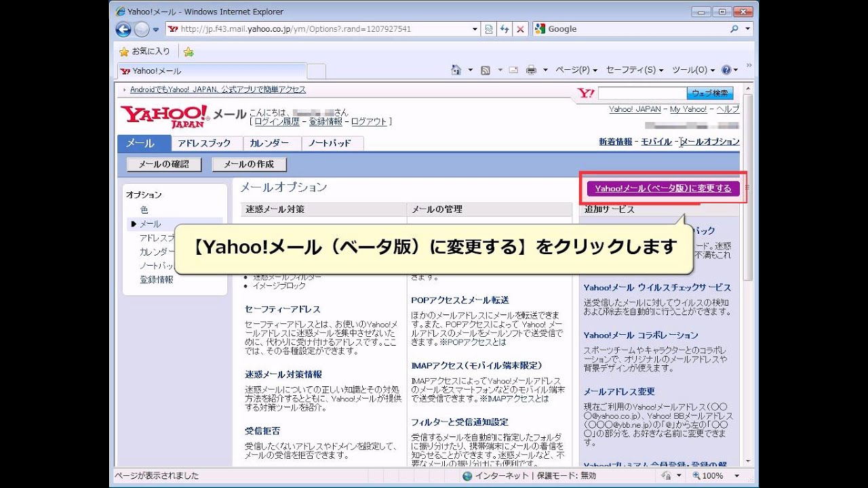Open the recent pages dropdown beside Forward

156,30
